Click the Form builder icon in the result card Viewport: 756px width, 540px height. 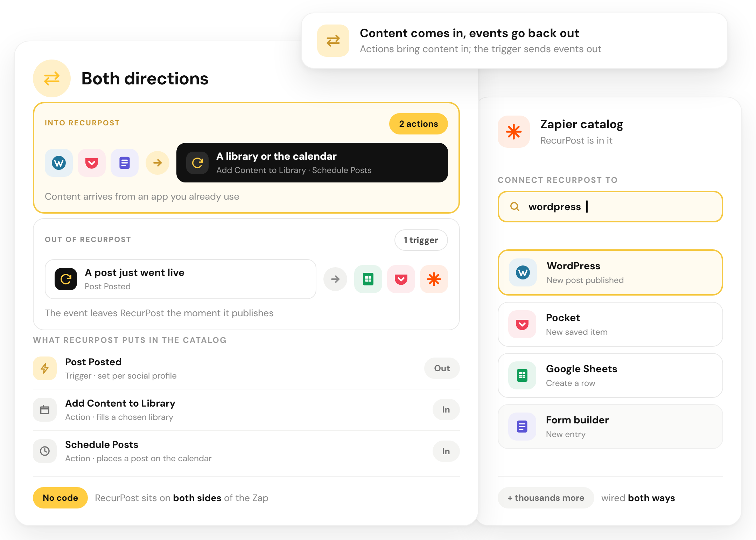522,427
